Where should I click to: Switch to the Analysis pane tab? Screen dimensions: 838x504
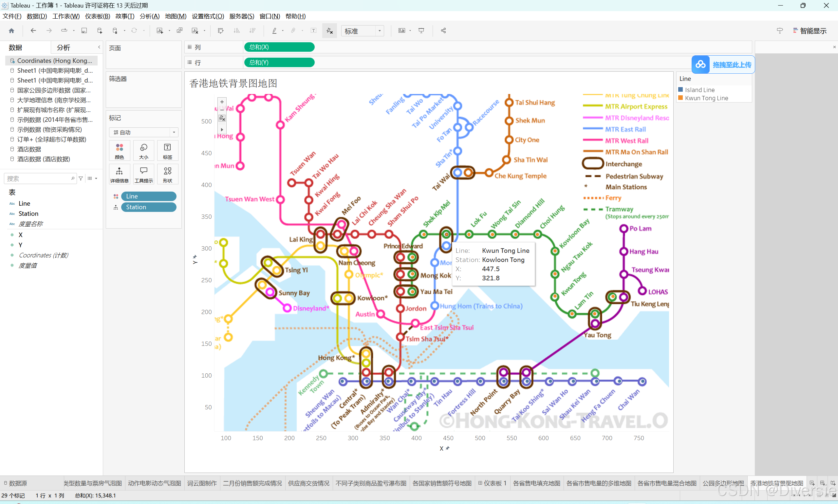pos(64,47)
